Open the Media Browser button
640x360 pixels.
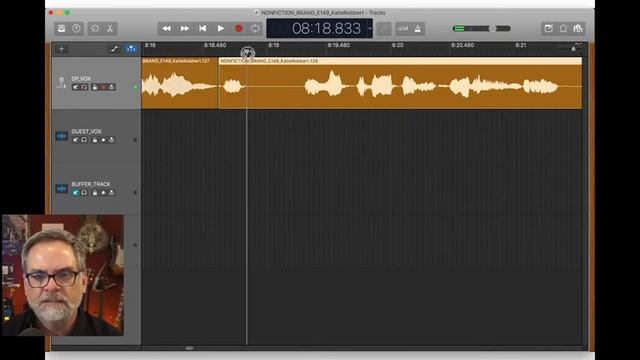[x=578, y=28]
